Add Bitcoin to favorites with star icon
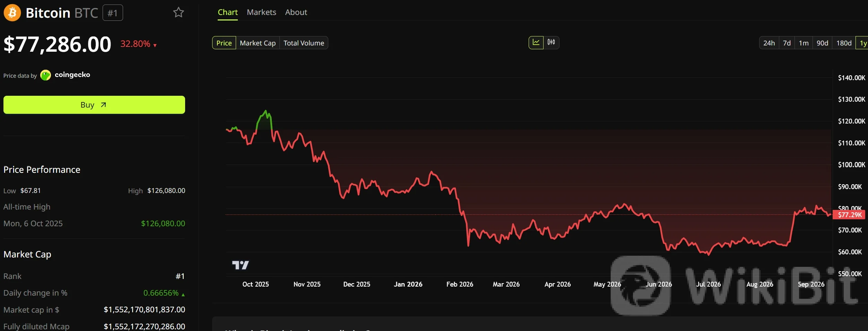 click(179, 12)
